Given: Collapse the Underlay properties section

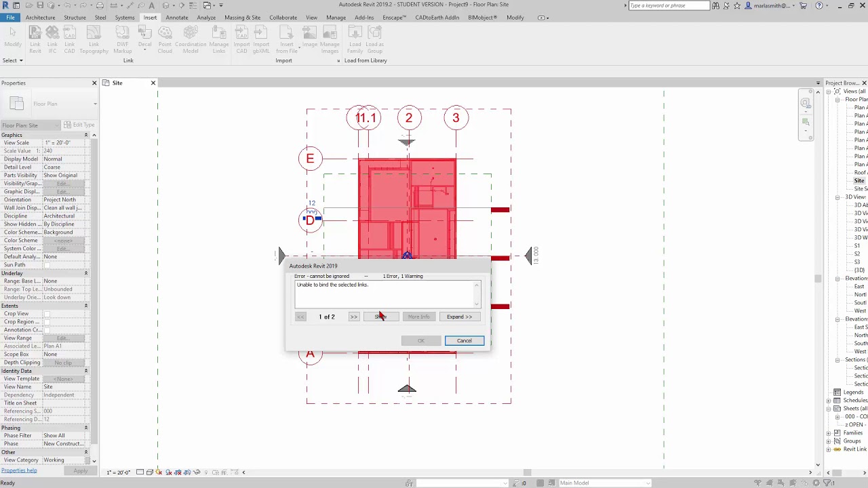Looking at the screenshot, I should click(x=86, y=273).
